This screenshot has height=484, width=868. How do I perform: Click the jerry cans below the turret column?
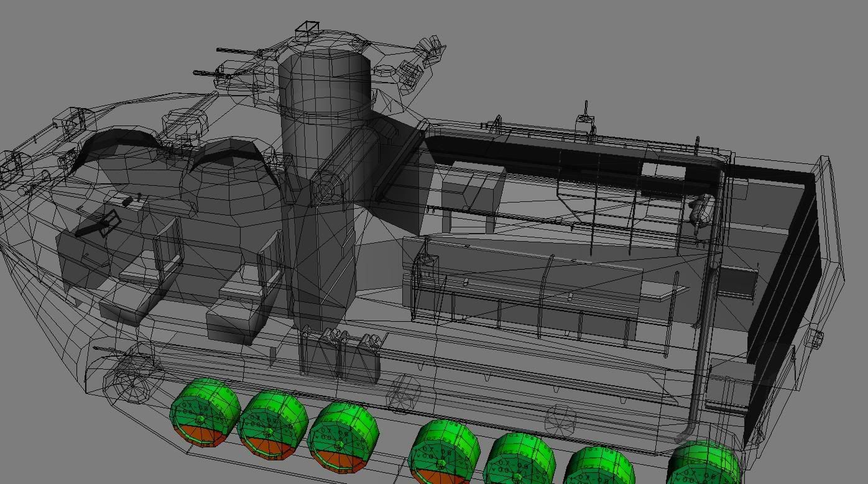coord(342,355)
